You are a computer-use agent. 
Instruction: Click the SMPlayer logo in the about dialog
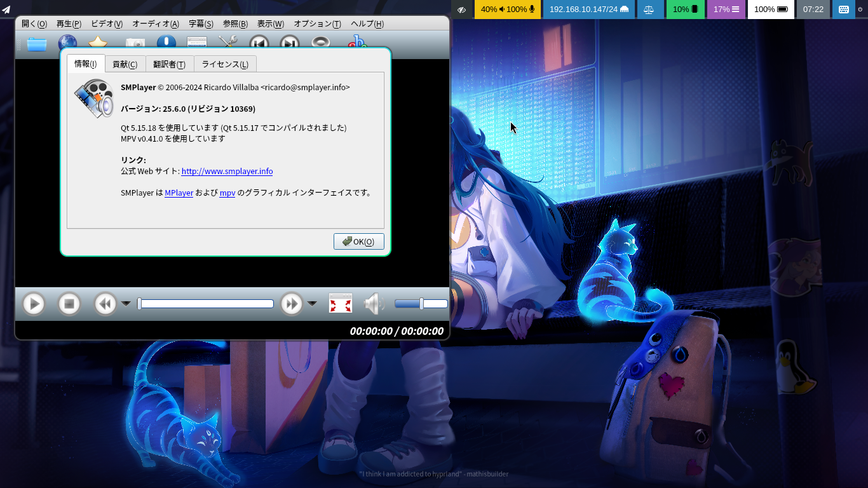(x=94, y=98)
